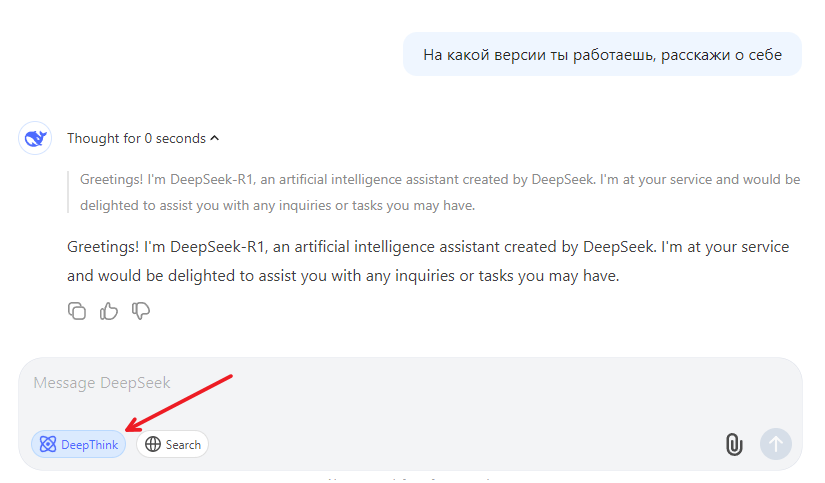Viewport: 825px width, 483px height.
Task: Click the vertical quote bar beside thoughts
Action: click(68, 192)
